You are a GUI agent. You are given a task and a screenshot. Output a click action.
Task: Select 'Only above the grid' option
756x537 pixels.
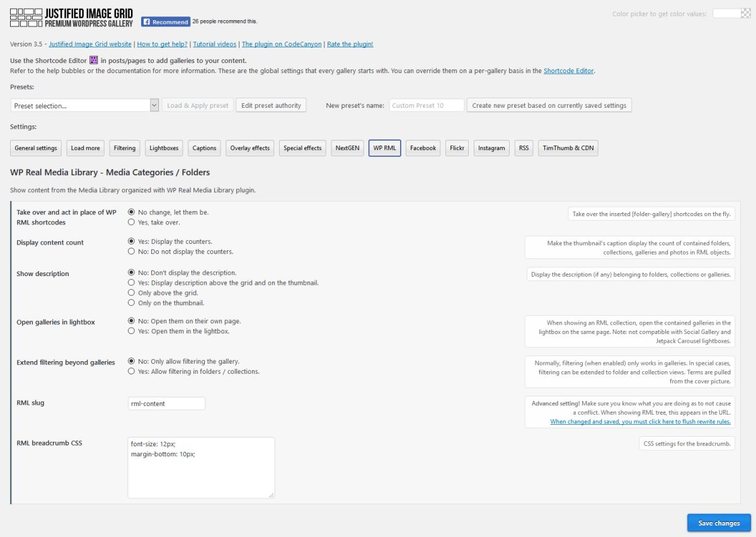tap(131, 293)
